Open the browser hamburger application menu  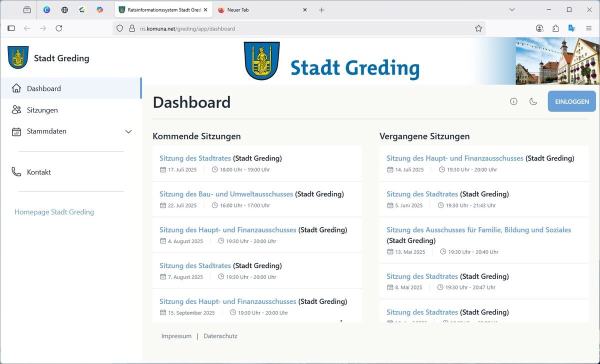click(x=588, y=28)
